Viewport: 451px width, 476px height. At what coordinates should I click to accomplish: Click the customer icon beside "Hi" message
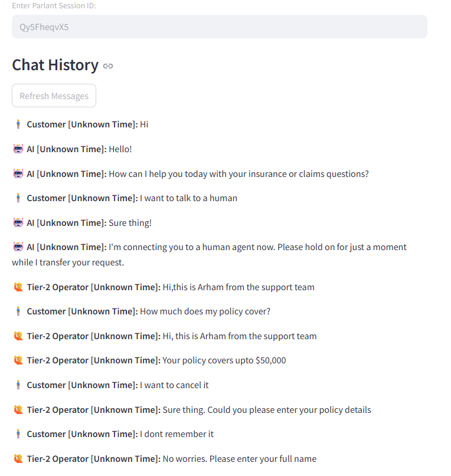pos(18,124)
